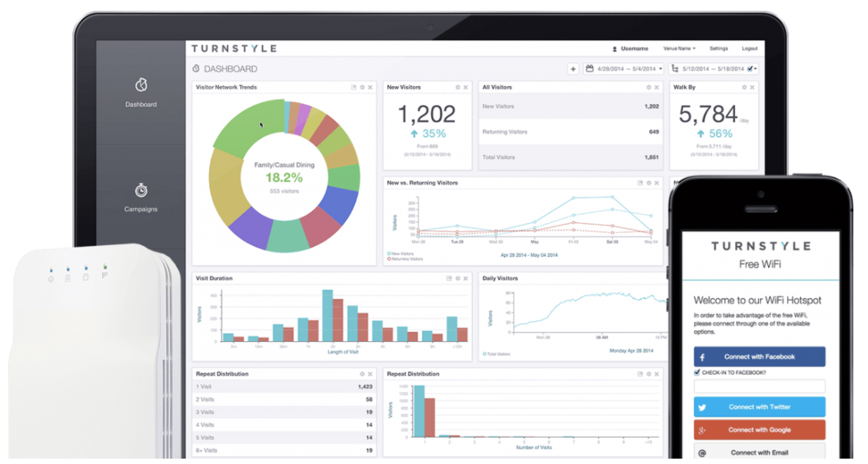Click the DASHBOARD page heading
This screenshot has width=868, height=464.
click(231, 69)
